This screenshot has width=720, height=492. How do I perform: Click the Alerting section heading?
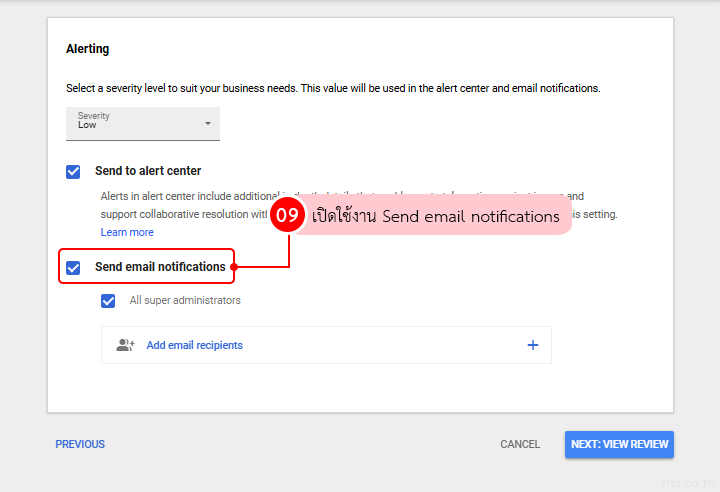(x=88, y=49)
